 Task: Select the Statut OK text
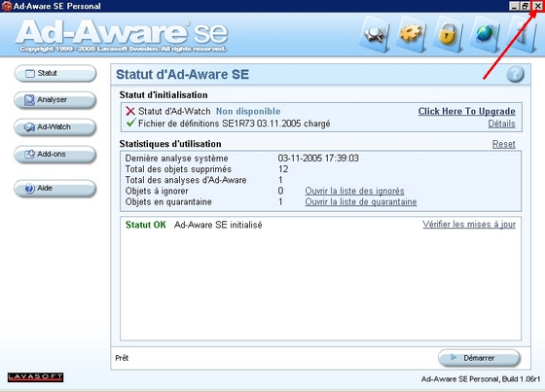point(146,225)
